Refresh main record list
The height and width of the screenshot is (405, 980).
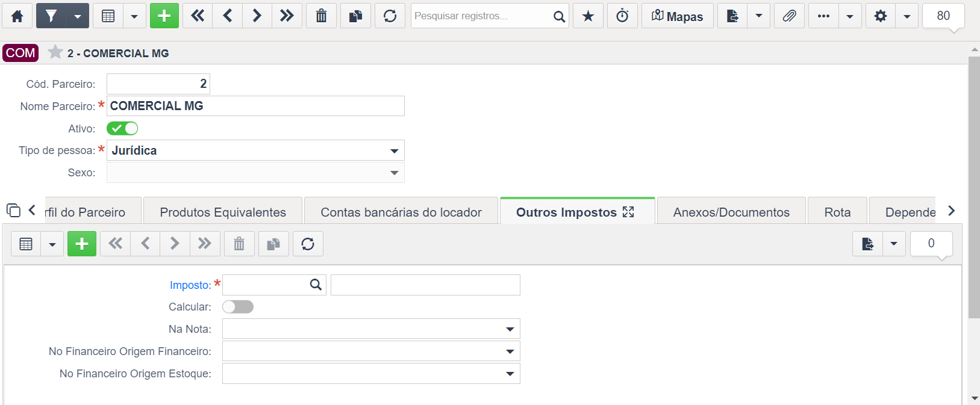click(x=390, y=16)
